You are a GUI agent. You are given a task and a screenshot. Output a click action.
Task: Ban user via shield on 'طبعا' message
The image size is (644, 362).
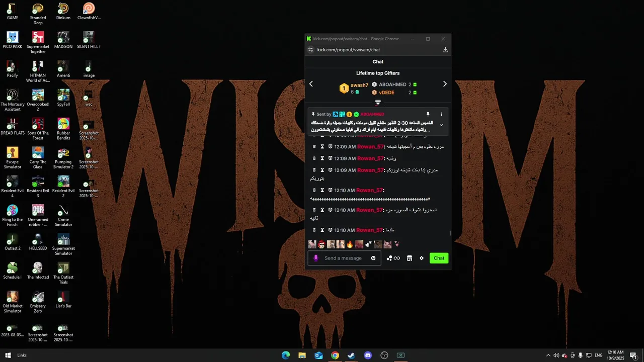point(331,230)
